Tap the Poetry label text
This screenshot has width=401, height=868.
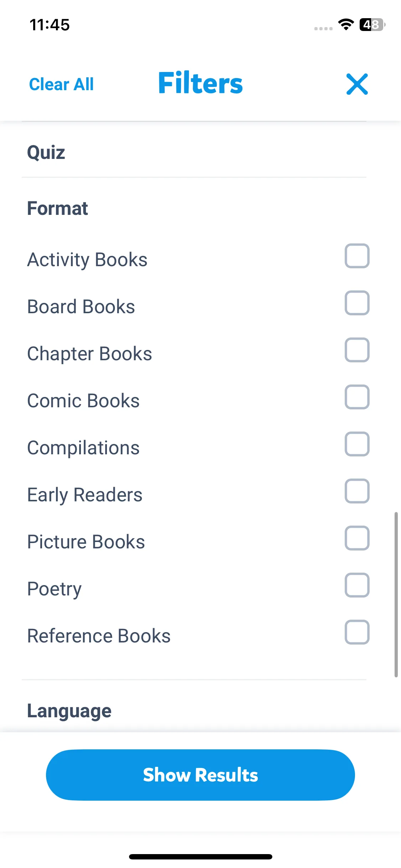55,589
